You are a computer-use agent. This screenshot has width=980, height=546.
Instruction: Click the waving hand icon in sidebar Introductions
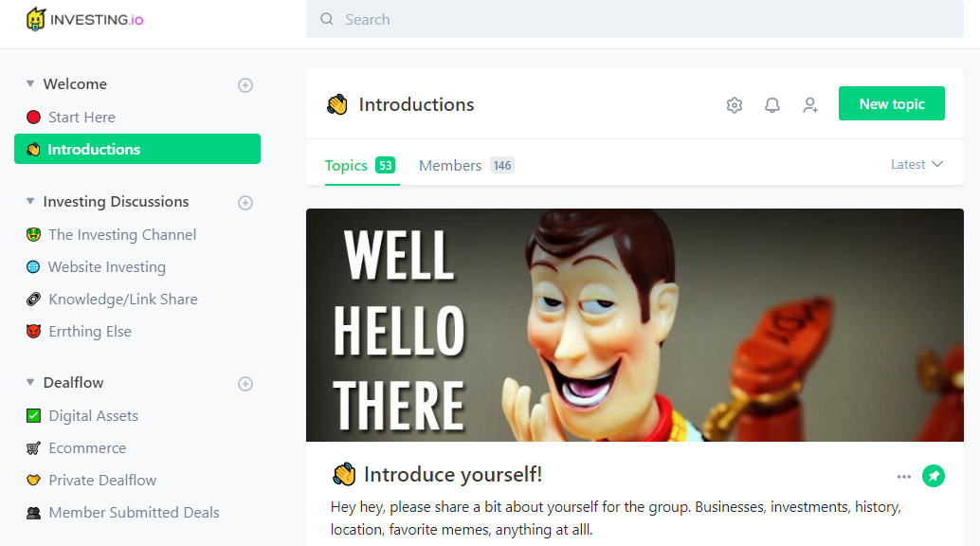(33, 149)
